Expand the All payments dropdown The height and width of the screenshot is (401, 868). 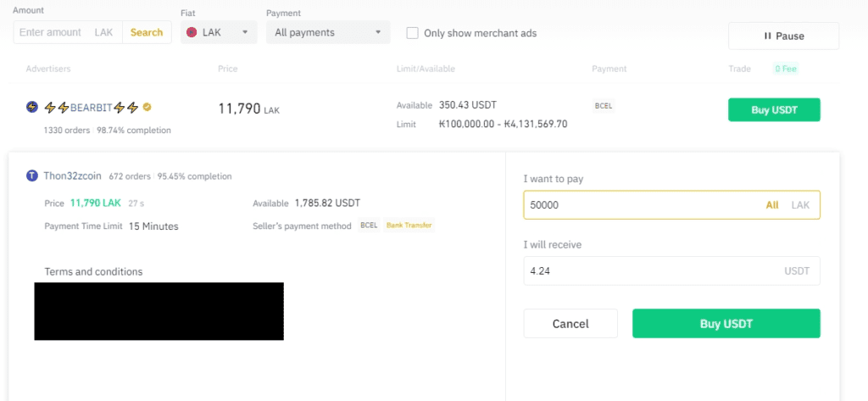[x=328, y=32]
